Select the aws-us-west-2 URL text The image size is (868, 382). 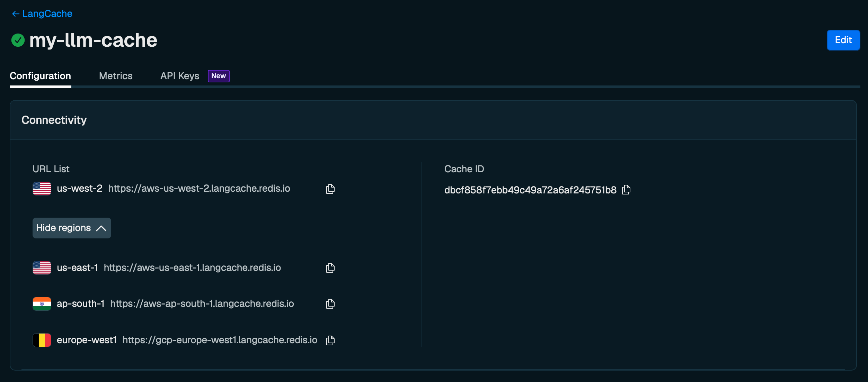click(x=199, y=189)
